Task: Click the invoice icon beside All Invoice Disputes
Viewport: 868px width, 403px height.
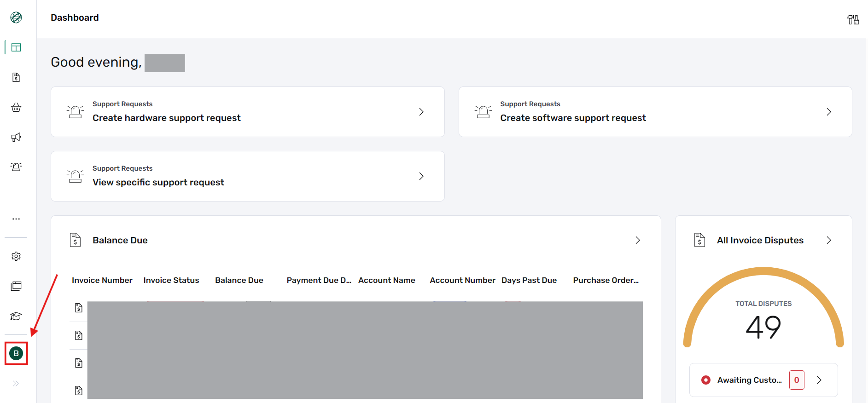Action: click(699, 240)
